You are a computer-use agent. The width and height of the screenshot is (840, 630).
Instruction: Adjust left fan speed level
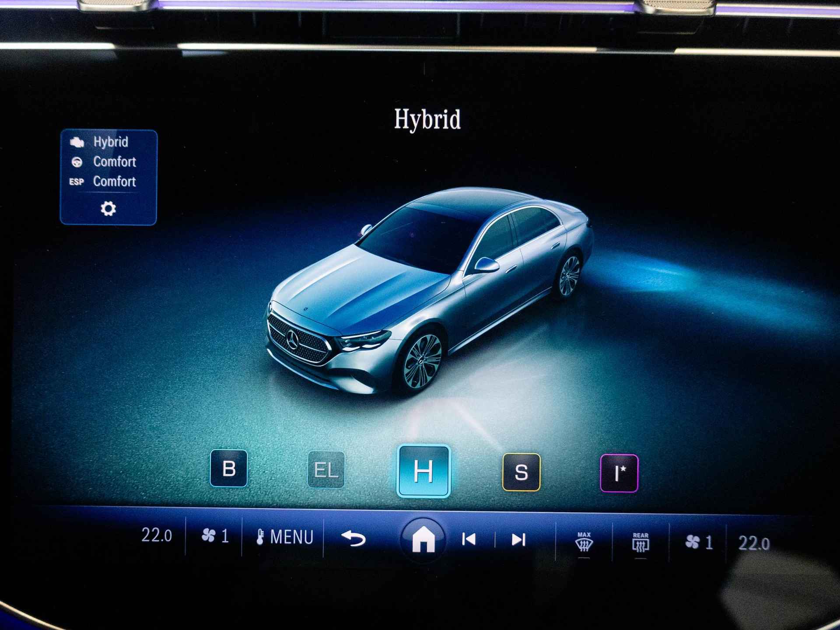(215, 535)
